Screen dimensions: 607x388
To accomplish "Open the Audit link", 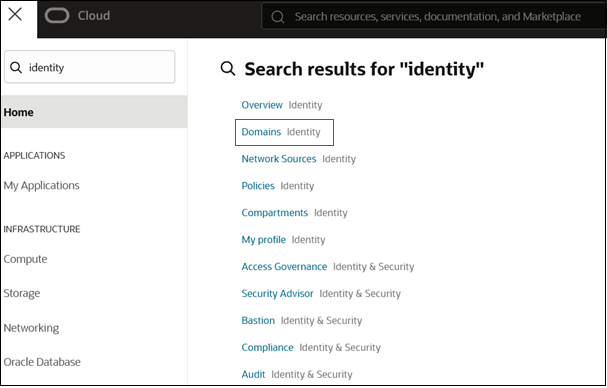I will pos(253,374).
